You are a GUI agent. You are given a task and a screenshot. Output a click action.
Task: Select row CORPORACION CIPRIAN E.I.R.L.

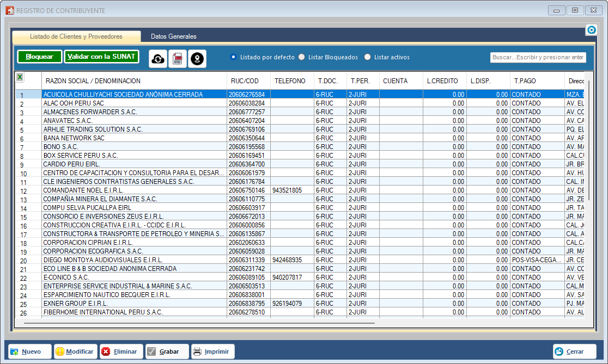point(300,243)
